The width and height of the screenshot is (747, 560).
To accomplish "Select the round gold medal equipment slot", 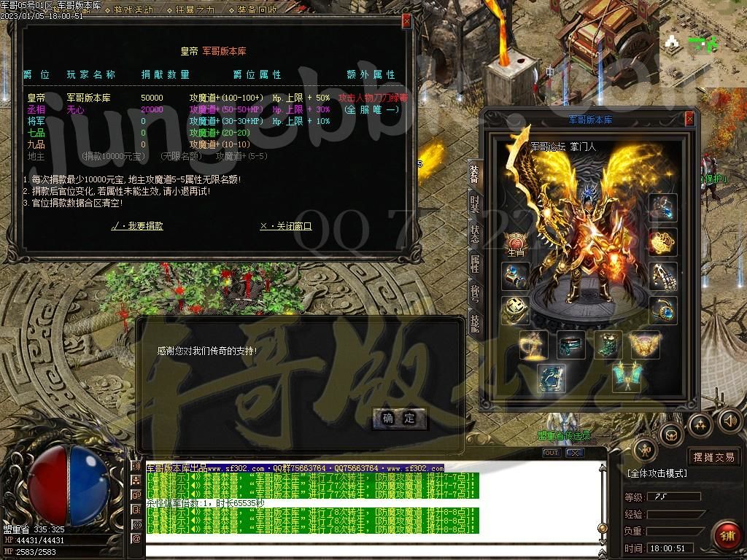I will pos(662,242).
